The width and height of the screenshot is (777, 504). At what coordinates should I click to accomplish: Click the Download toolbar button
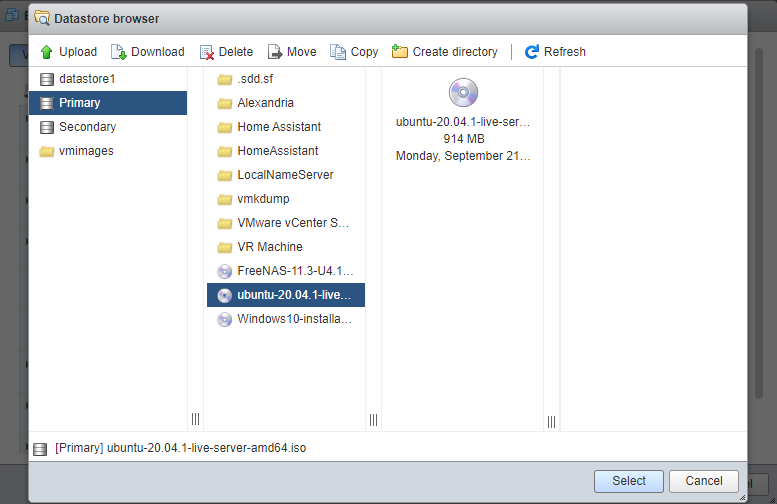pyautogui.click(x=148, y=52)
